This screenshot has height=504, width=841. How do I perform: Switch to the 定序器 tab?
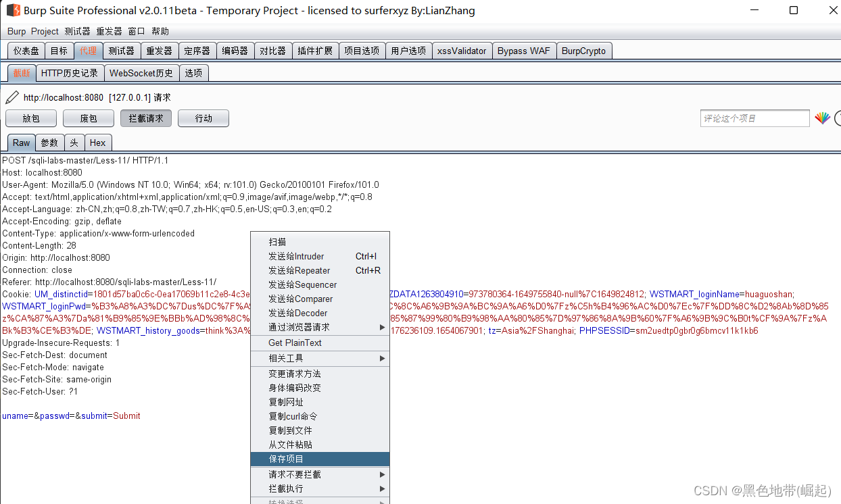[197, 51]
